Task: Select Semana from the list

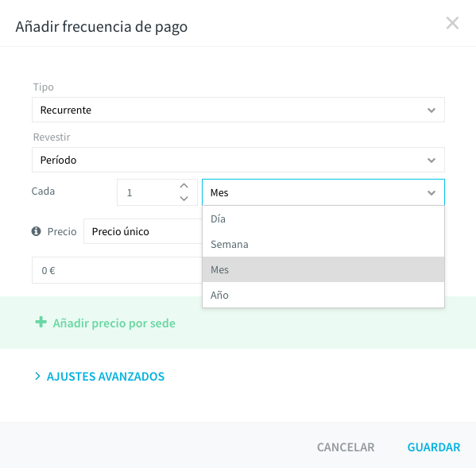Action: coord(323,244)
